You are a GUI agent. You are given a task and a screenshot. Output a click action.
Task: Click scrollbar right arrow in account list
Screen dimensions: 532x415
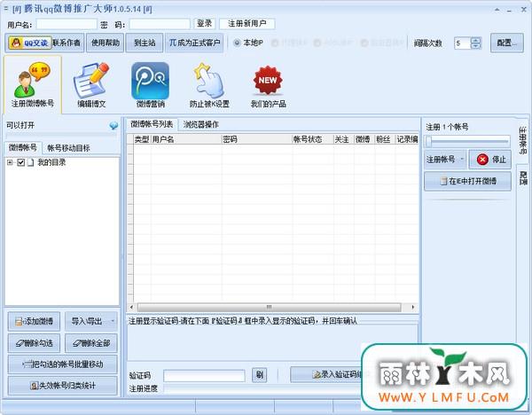coord(413,308)
